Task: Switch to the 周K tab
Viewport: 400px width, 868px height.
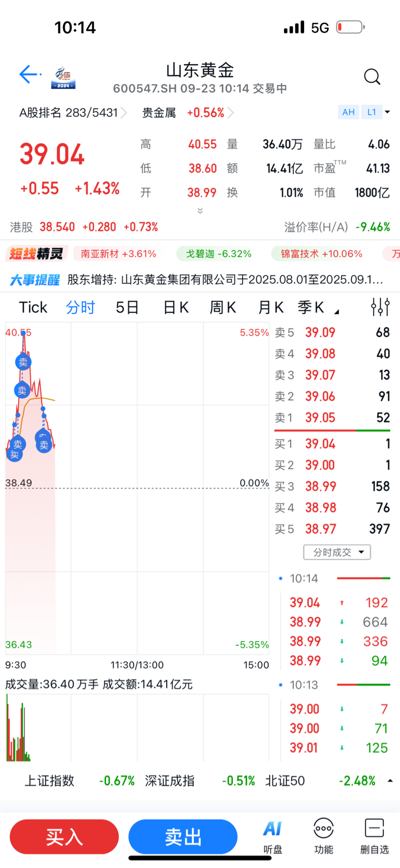Action: tap(222, 308)
